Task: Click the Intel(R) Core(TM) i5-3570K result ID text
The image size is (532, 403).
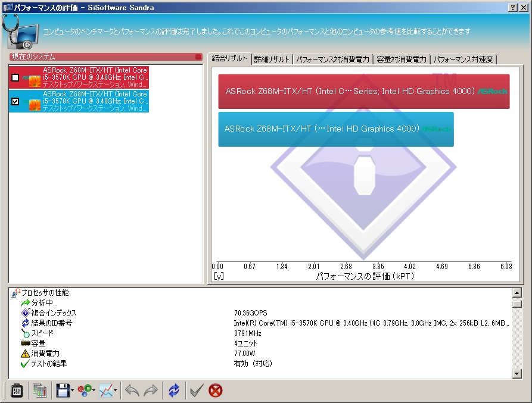Action: point(372,323)
